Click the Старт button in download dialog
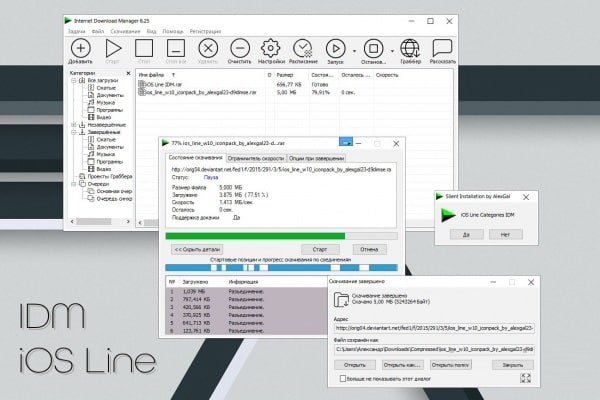Image resolution: width=600 pixels, height=400 pixels. coord(320,249)
